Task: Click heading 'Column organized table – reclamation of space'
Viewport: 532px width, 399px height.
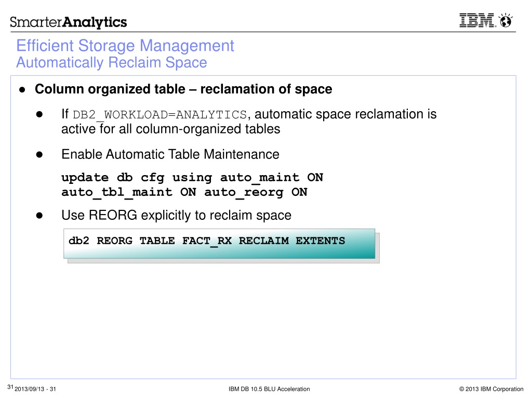Action: 183,89
